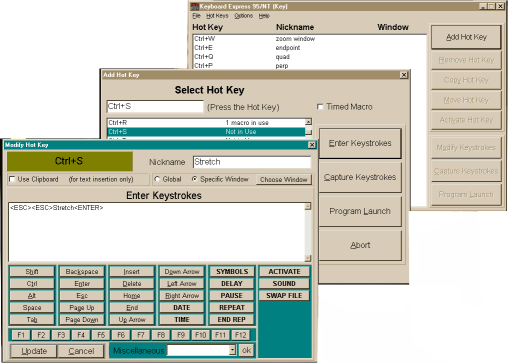Click the ACTIVATE button
Image resolution: width=508 pixels, height=363 pixels.
coord(284,272)
